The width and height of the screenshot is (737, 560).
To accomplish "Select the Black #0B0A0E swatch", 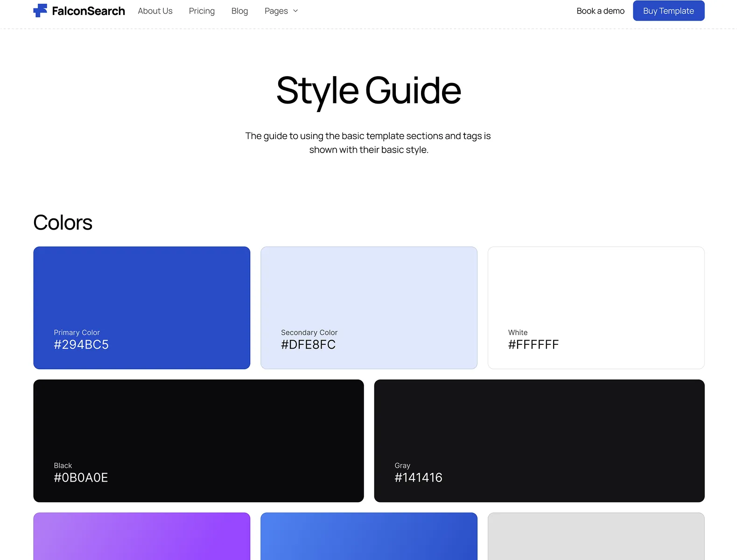I will coord(198,441).
